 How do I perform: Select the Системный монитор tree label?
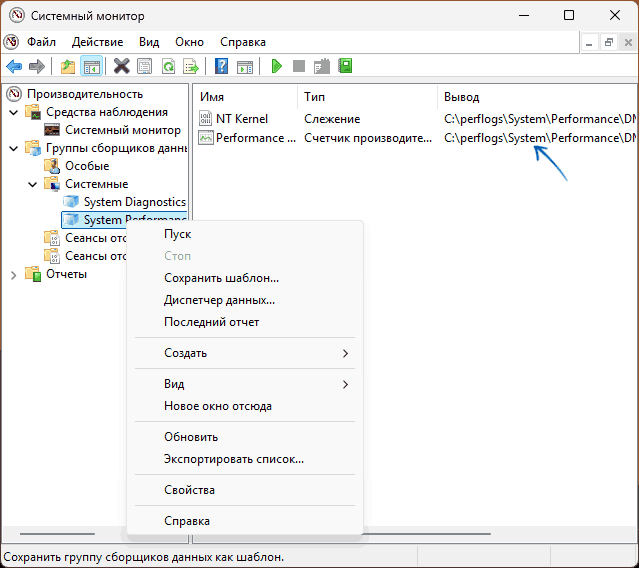coord(123,130)
